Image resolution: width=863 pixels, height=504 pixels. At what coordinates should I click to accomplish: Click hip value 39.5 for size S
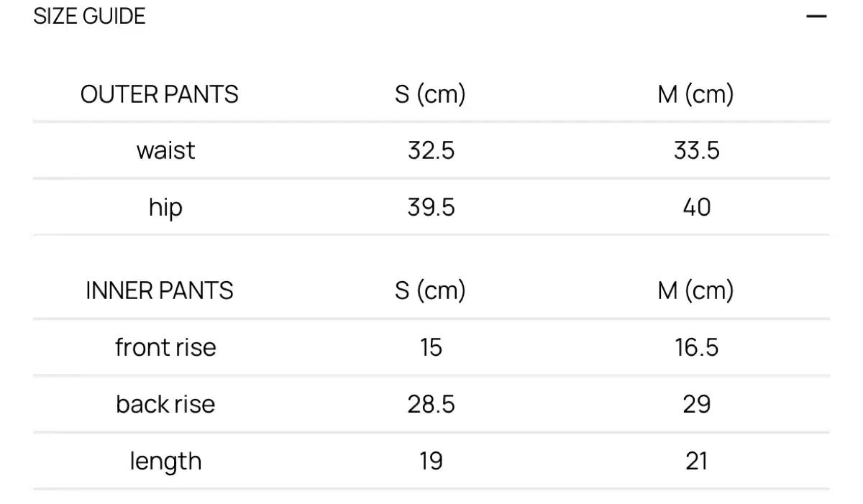pos(431,207)
